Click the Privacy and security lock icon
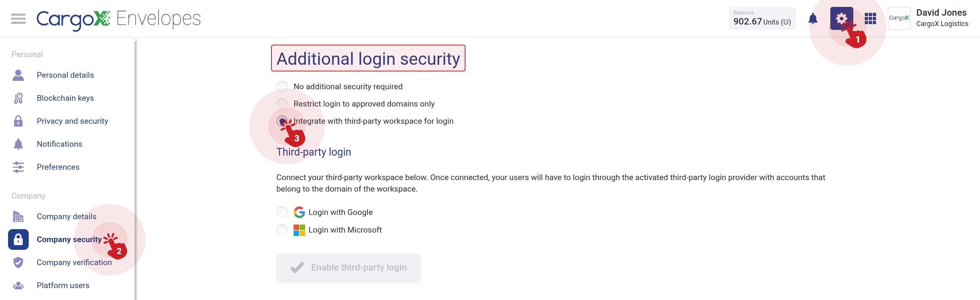Viewport: 980px width, 300px height. pos(18,121)
